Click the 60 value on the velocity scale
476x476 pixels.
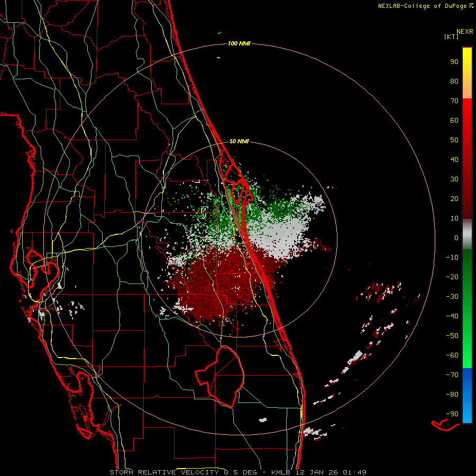454,121
